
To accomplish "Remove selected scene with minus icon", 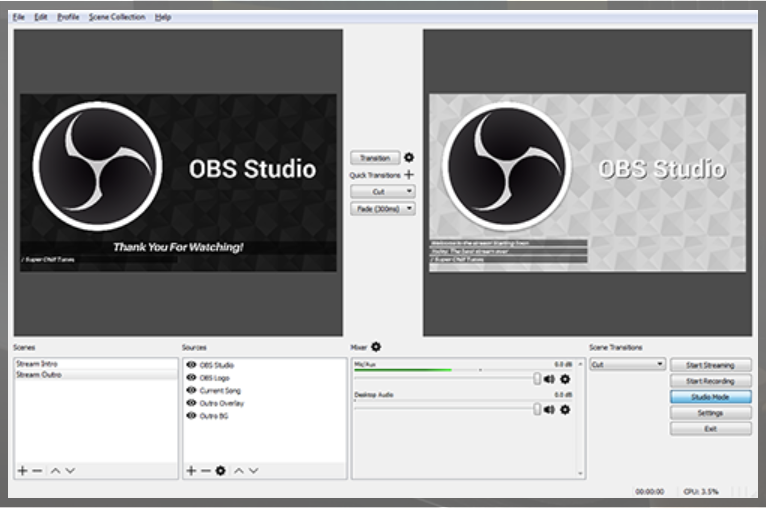I will pos(37,470).
